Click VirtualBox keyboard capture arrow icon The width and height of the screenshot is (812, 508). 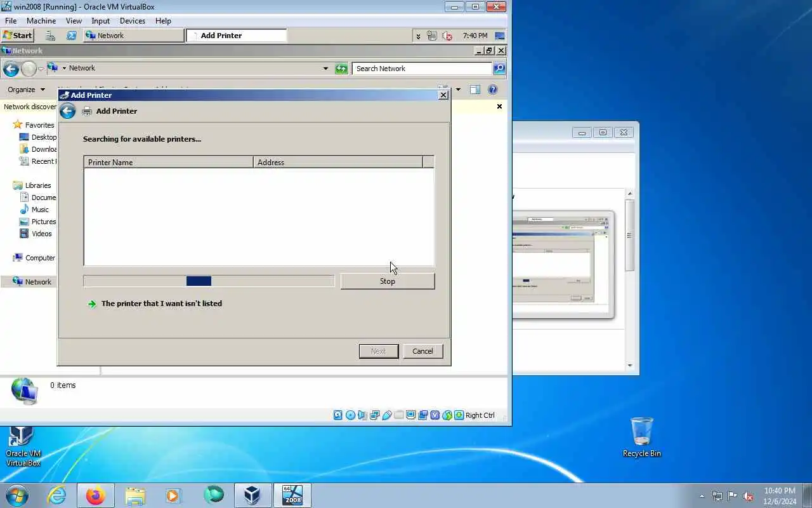pos(459,415)
